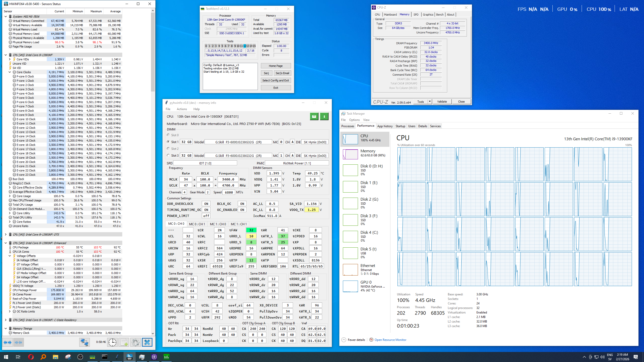Screen dimensions: 644x362
Task: Click the HWiNFO expand columns arrows icon
Action: 8,342
